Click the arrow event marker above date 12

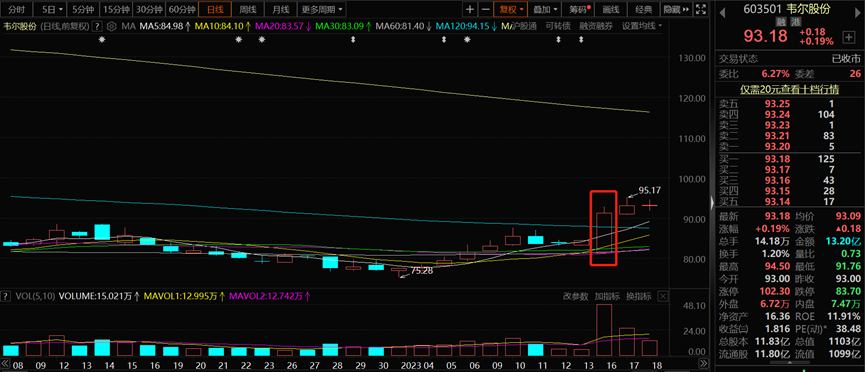(558, 40)
